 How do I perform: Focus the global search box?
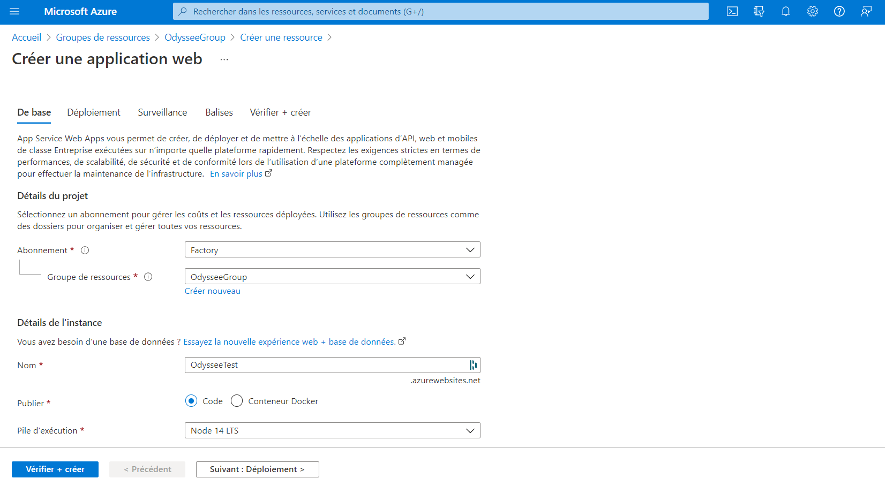click(x=441, y=11)
